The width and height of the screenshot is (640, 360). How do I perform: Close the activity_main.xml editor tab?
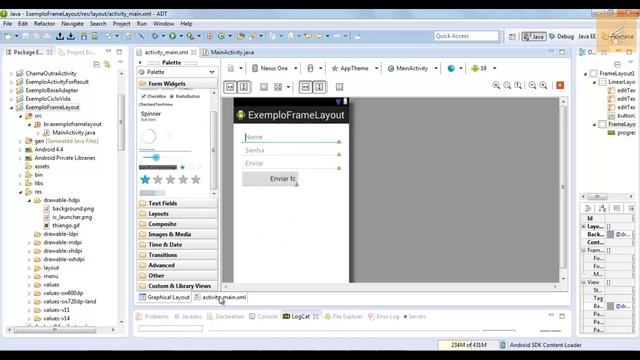pos(194,52)
